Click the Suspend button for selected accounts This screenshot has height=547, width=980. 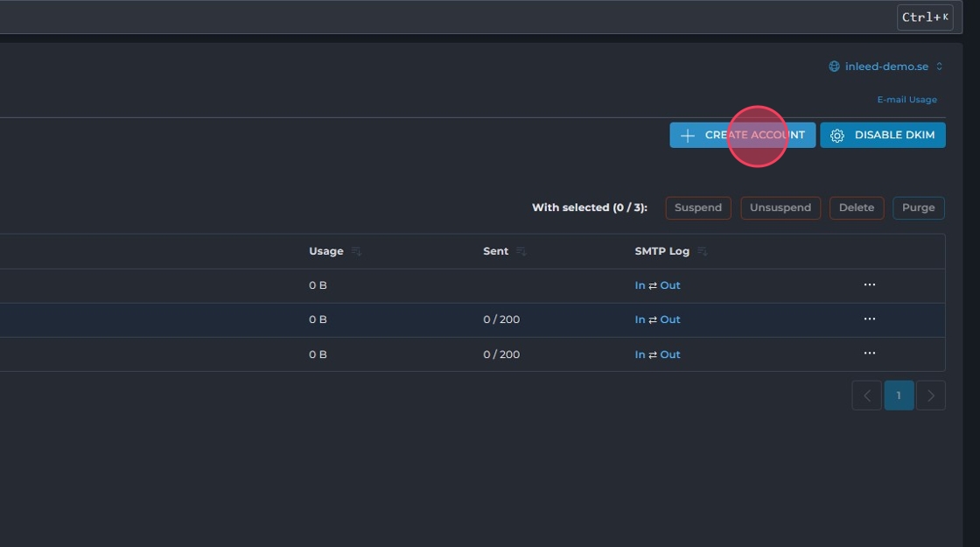point(697,208)
